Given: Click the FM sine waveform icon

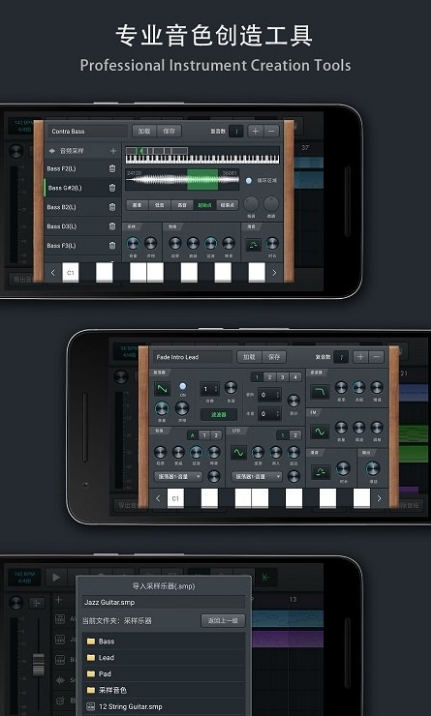Looking at the screenshot, I should coord(319,432).
